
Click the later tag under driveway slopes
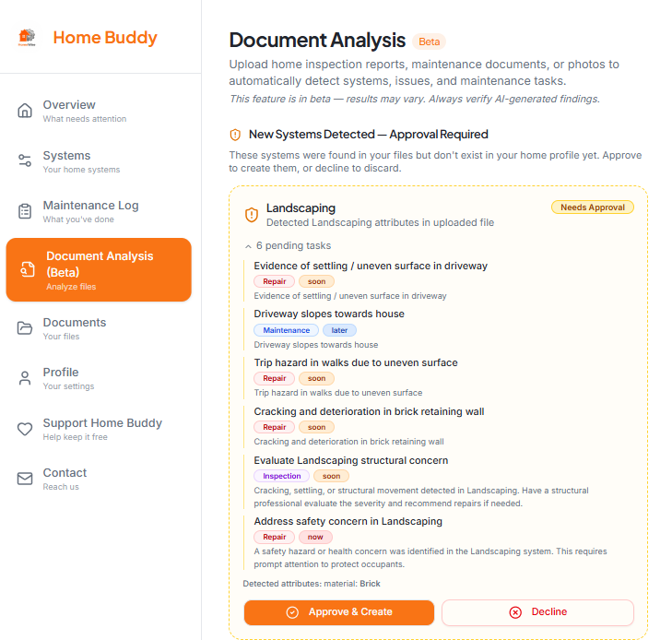tap(339, 330)
